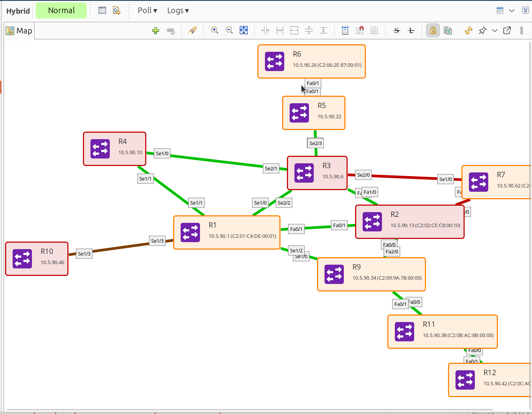Click the zoom out magnifier icon
This screenshot has width=532, height=414.
[229, 30]
